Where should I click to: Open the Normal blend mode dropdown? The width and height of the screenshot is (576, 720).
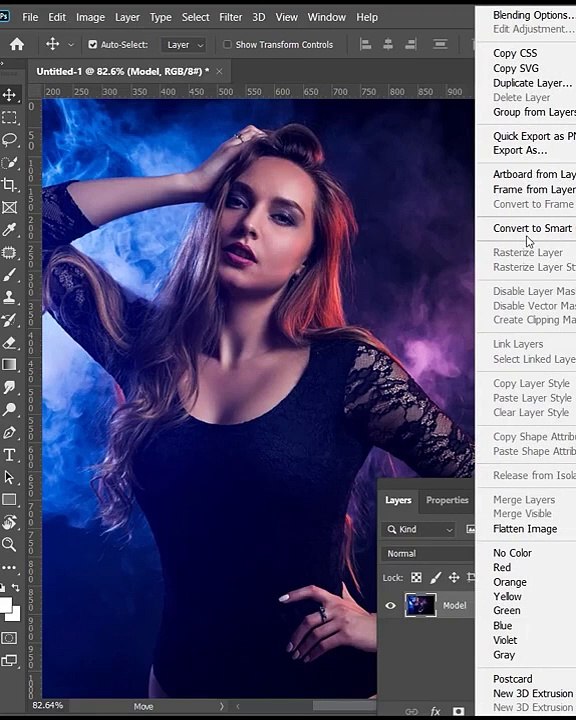[428, 553]
